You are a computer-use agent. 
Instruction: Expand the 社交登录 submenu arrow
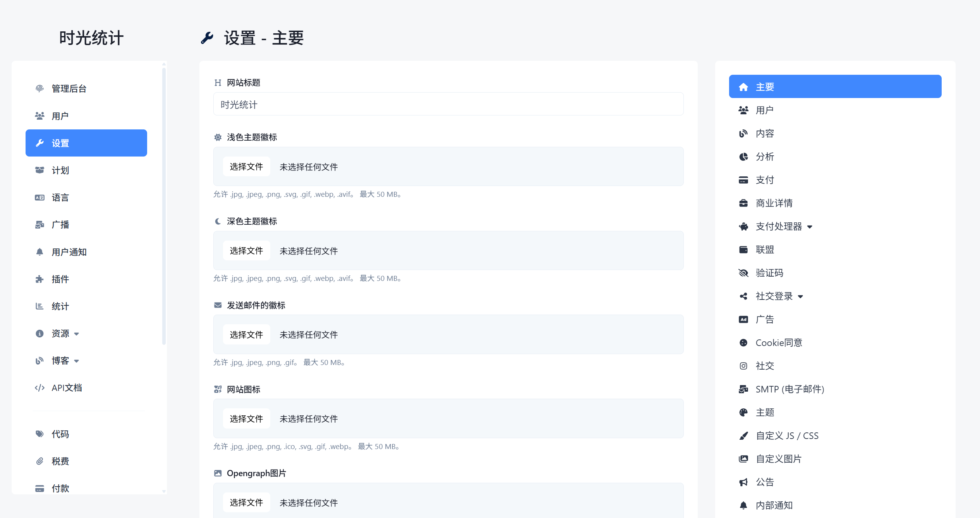click(800, 297)
